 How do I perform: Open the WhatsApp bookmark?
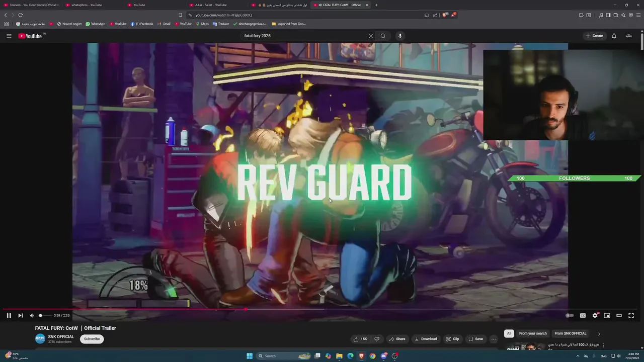click(96, 24)
